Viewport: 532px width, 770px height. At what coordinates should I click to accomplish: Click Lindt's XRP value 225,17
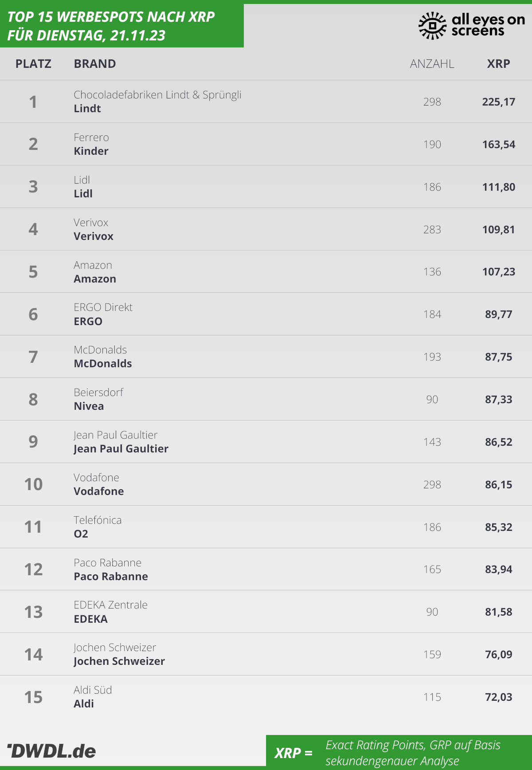point(498,102)
